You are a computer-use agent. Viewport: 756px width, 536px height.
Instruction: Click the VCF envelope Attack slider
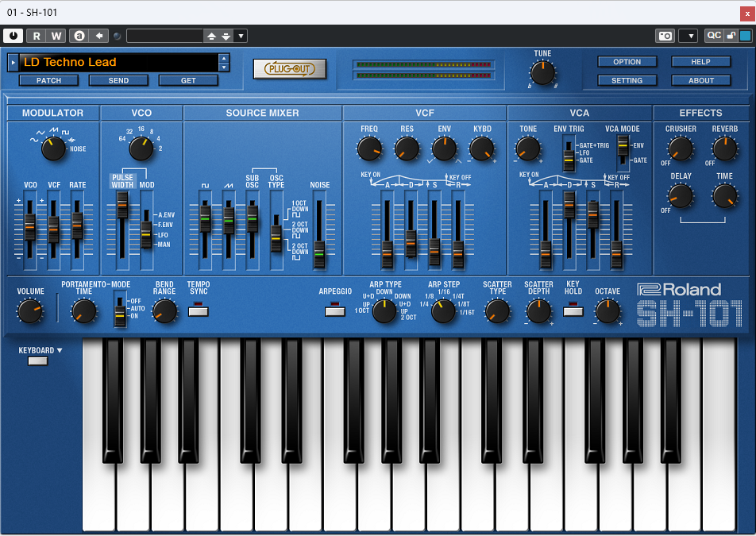[x=388, y=230]
